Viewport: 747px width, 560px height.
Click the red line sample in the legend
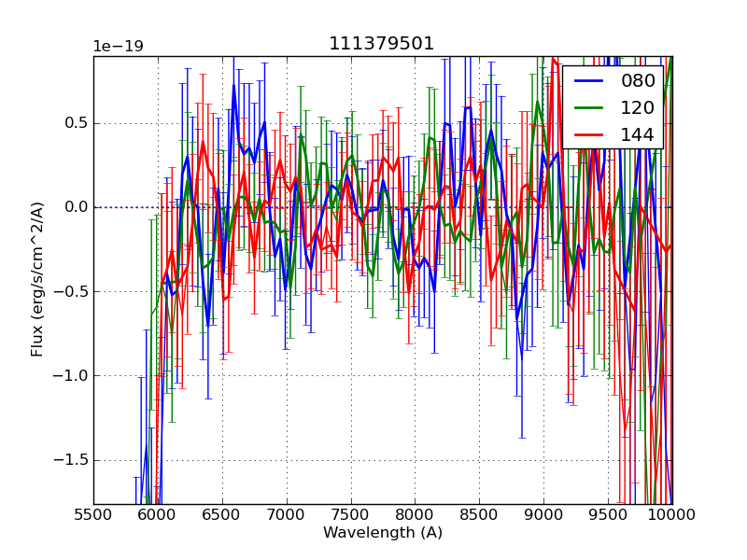pyautogui.click(x=590, y=135)
